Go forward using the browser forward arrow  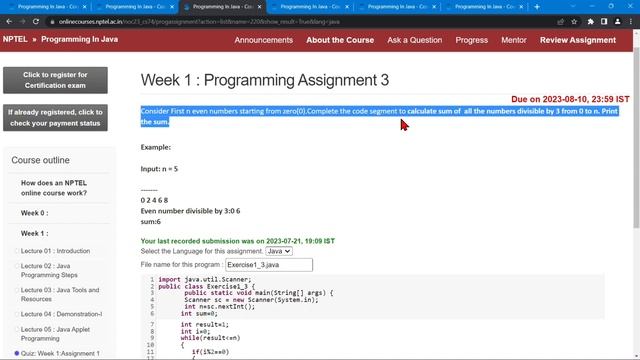pos(22,22)
